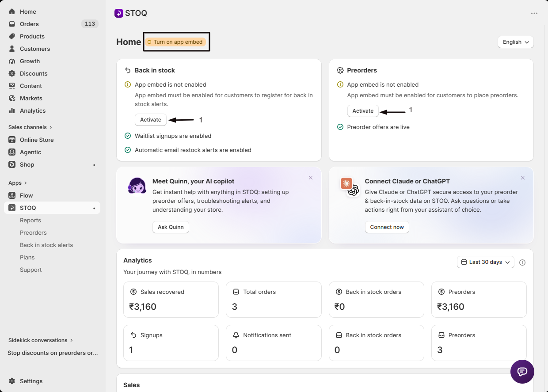
Task: Click the Markets globe icon
Action: pyautogui.click(x=12, y=98)
